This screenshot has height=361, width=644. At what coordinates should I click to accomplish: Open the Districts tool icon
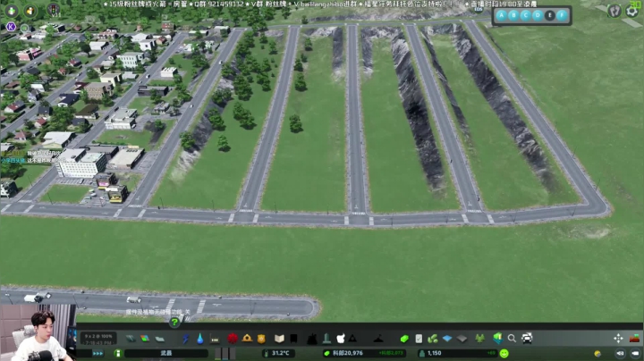(x=160, y=339)
